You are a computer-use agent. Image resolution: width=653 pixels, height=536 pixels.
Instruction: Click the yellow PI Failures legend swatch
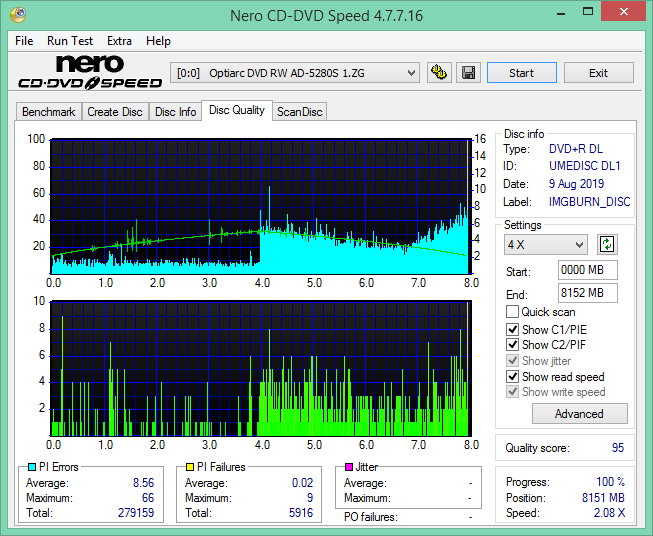(x=190, y=467)
